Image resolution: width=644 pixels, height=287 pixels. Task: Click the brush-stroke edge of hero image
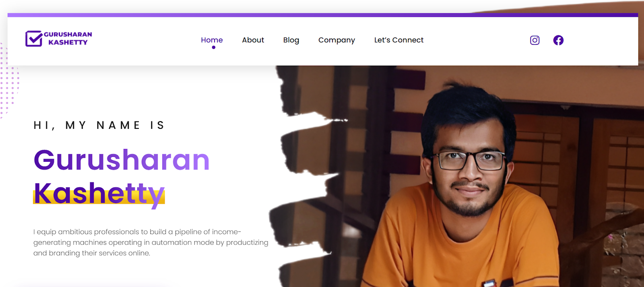coord(306,177)
